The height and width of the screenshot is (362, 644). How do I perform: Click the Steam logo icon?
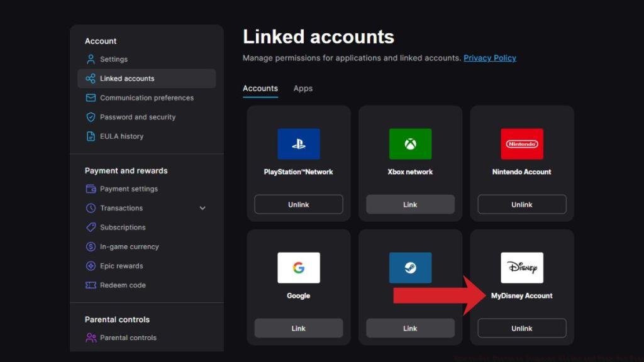tap(410, 268)
